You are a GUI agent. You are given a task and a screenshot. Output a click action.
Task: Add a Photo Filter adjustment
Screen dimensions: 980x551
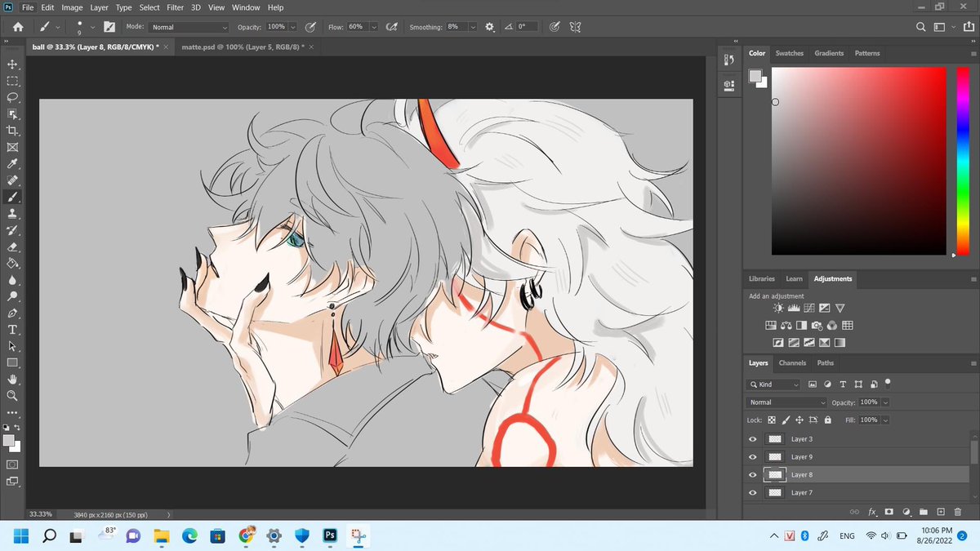[817, 326]
